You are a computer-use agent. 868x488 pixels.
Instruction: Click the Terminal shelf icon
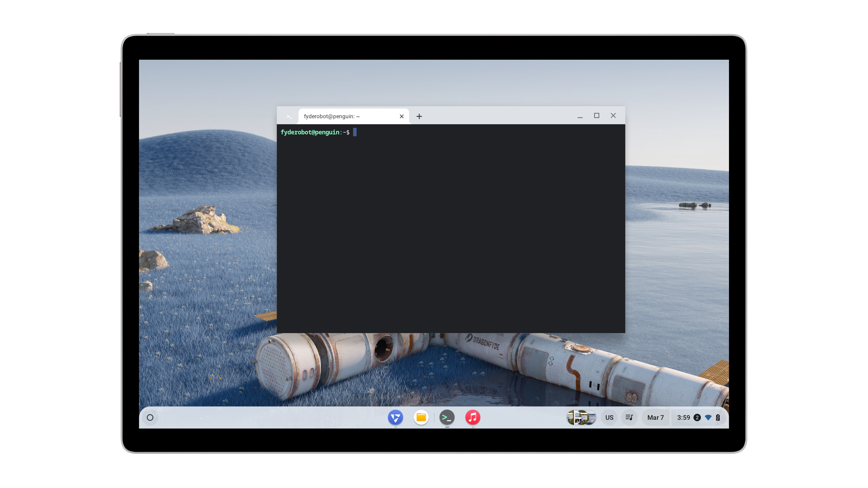[x=447, y=418]
